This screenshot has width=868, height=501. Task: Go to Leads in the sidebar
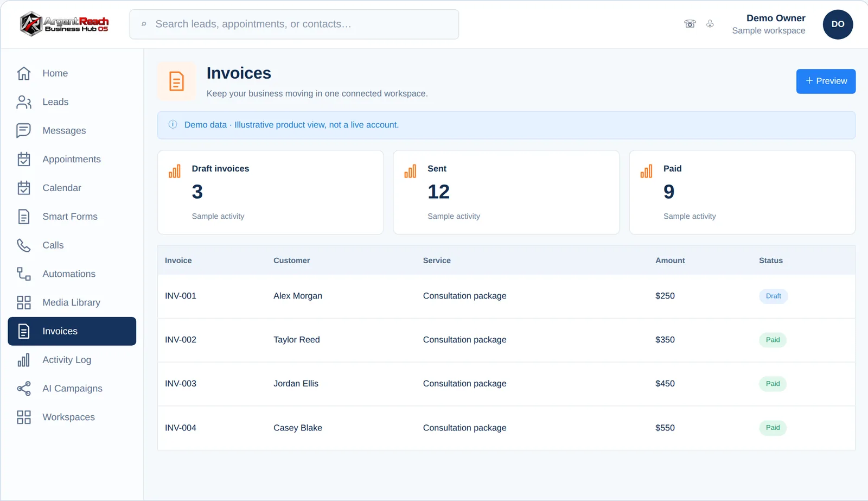tap(72, 102)
